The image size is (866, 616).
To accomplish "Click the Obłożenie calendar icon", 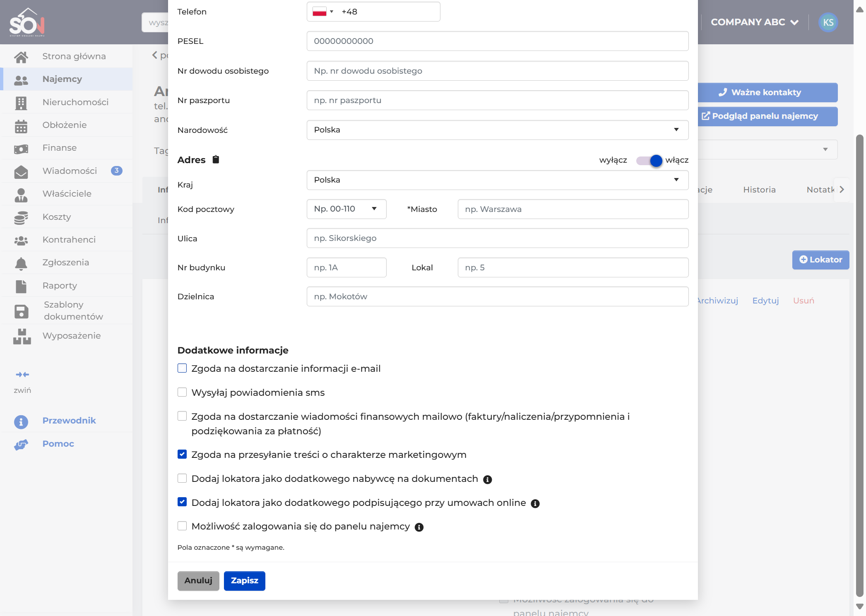I will pos(21,126).
